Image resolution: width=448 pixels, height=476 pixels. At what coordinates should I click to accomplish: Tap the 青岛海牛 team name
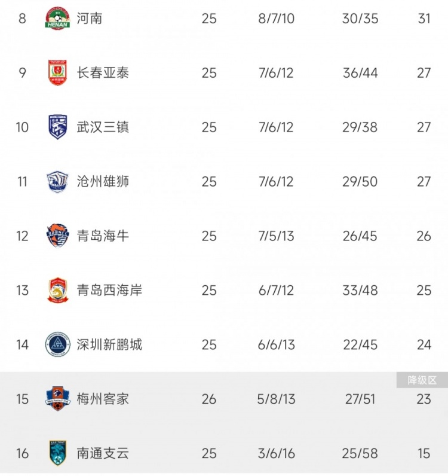tap(103, 236)
